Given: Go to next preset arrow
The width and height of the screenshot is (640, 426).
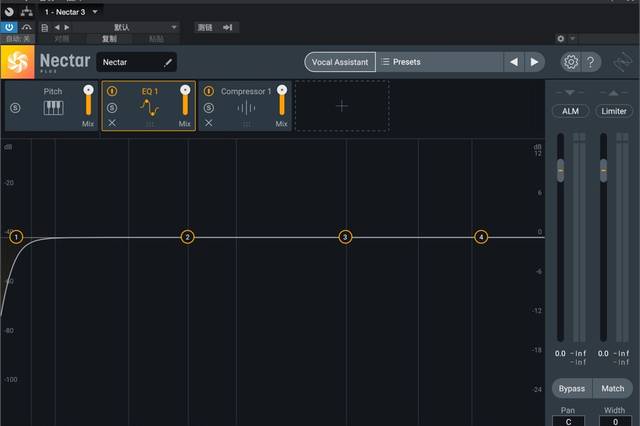Looking at the screenshot, I should coord(534,62).
